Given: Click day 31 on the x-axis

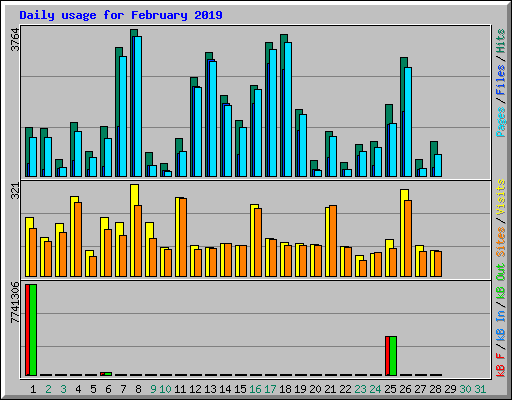Looking at the screenshot, I should tap(480, 389).
